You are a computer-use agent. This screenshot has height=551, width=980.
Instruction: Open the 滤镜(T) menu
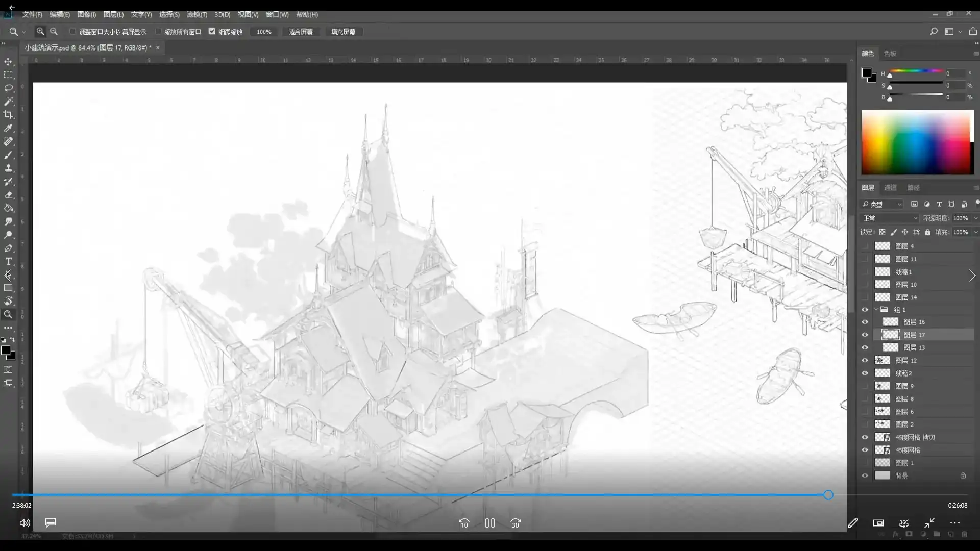(x=197, y=15)
